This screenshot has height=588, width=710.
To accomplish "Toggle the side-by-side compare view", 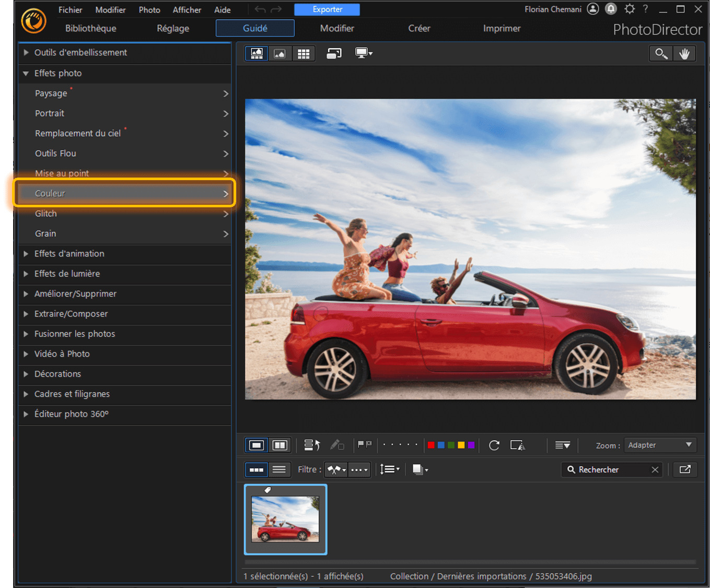I will point(280,445).
